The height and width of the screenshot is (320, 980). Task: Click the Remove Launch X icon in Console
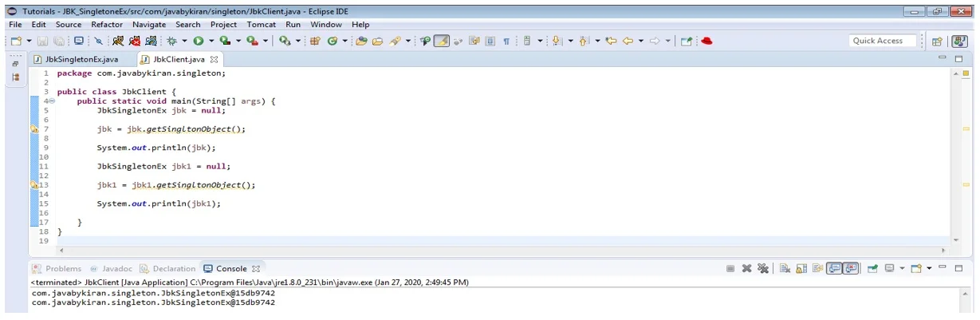pyautogui.click(x=747, y=268)
